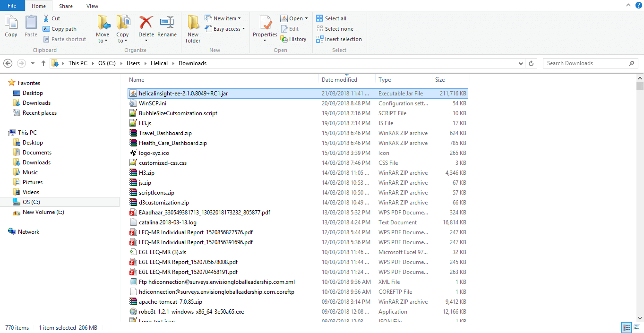The image size is (644, 333).
Task: Open the Move to folder menu
Action: [103, 29]
